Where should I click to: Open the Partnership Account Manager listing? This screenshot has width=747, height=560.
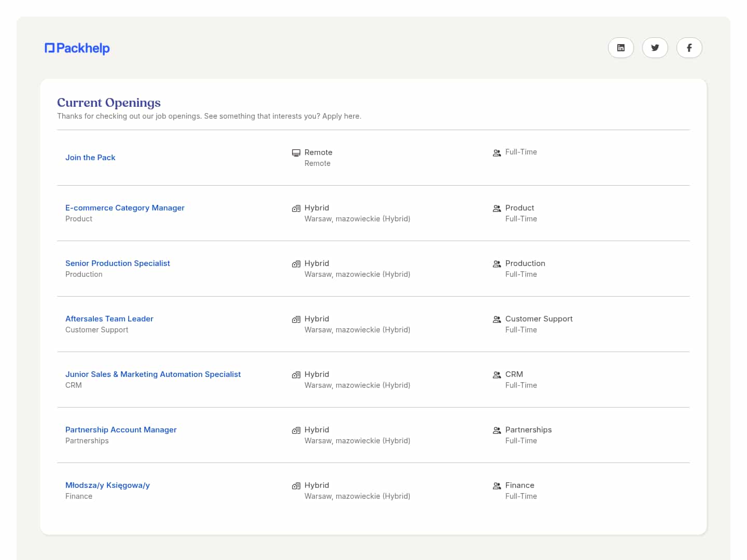121,430
